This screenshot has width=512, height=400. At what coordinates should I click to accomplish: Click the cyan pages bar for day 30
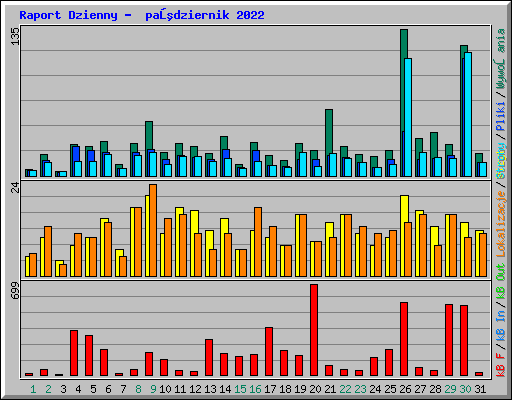click(x=468, y=114)
